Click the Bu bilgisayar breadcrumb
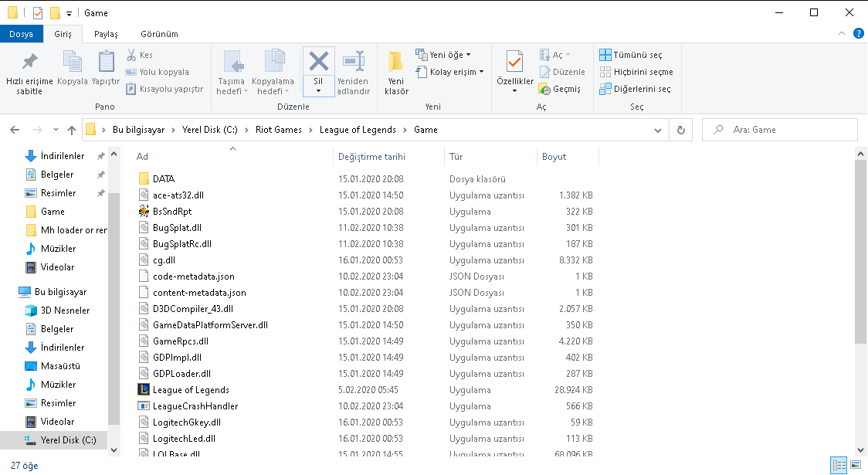The height and width of the screenshot is (475, 868). click(x=138, y=130)
